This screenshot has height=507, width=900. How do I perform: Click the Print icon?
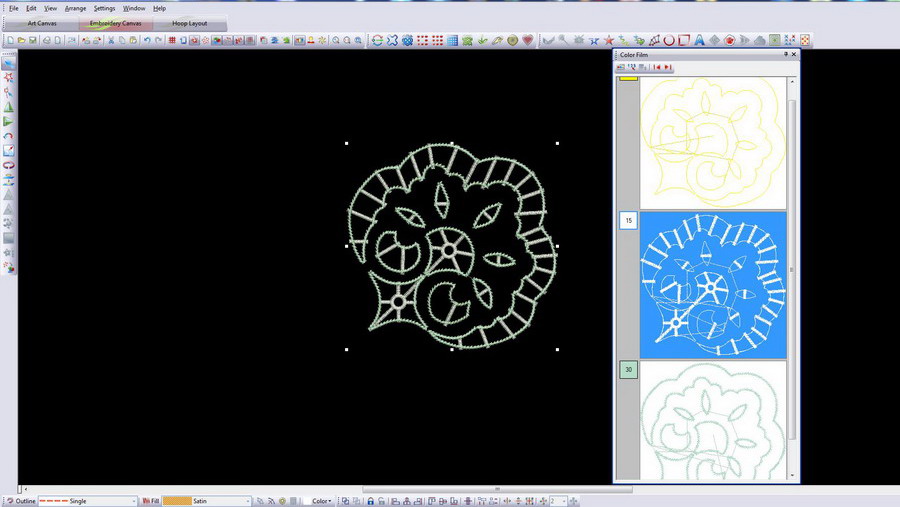(x=46, y=40)
